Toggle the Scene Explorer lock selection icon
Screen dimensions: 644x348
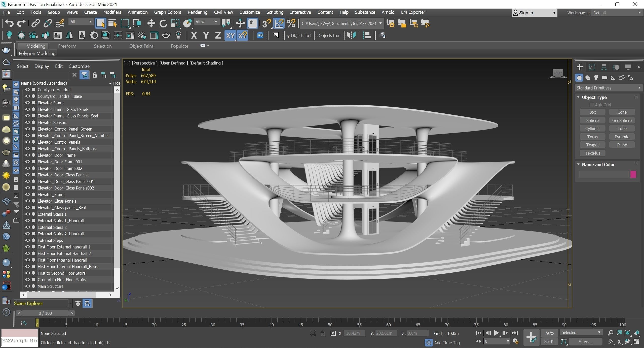[94, 75]
